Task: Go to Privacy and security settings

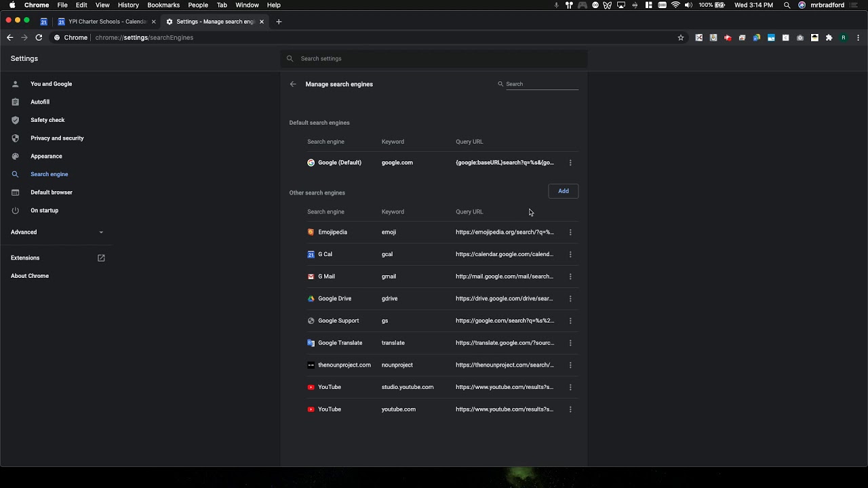Action: [x=57, y=138]
